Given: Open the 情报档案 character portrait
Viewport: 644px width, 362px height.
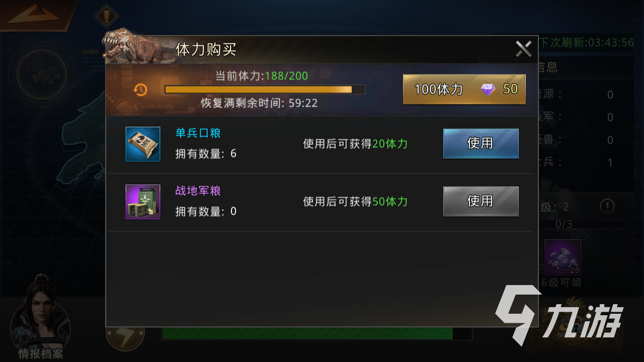Looking at the screenshot, I should [x=40, y=317].
